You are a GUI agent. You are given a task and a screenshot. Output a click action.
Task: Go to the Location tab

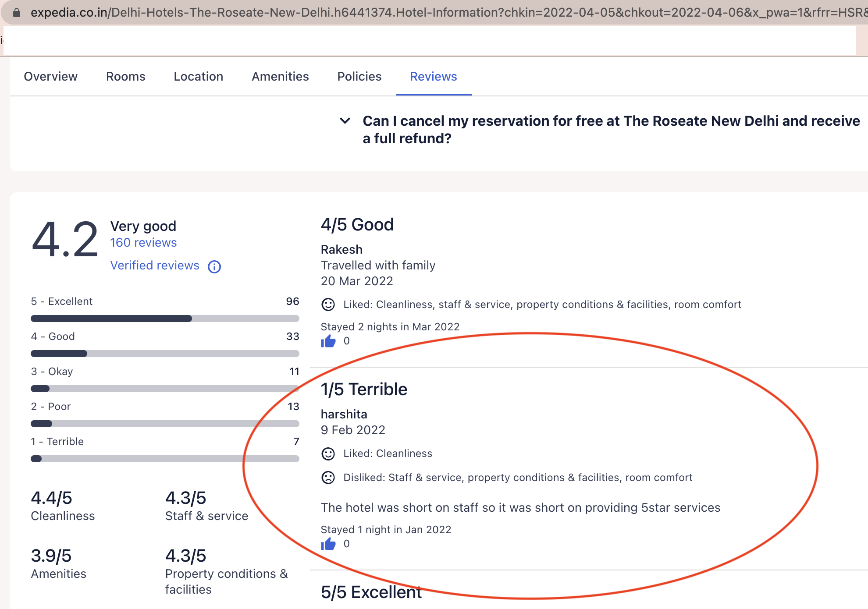click(199, 76)
